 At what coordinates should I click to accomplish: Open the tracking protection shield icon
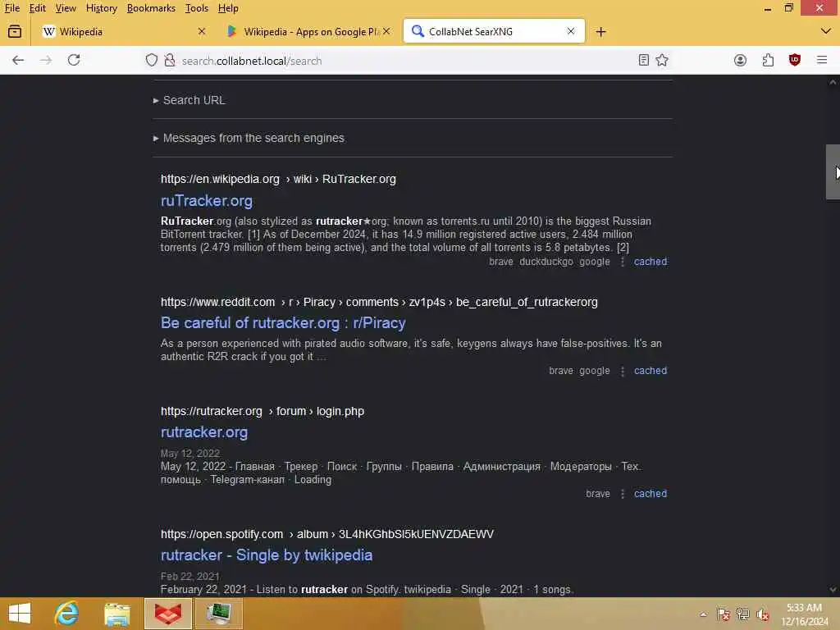click(x=152, y=60)
